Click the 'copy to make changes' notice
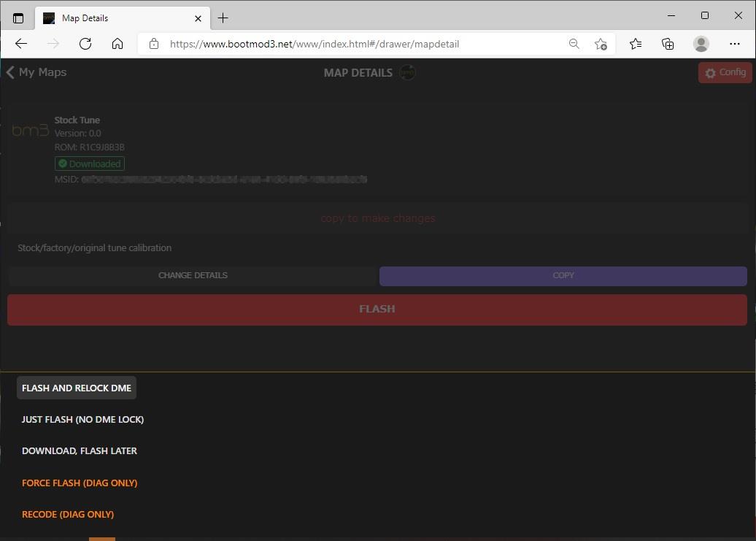Image resolution: width=756 pixels, height=541 pixels. 378,218
